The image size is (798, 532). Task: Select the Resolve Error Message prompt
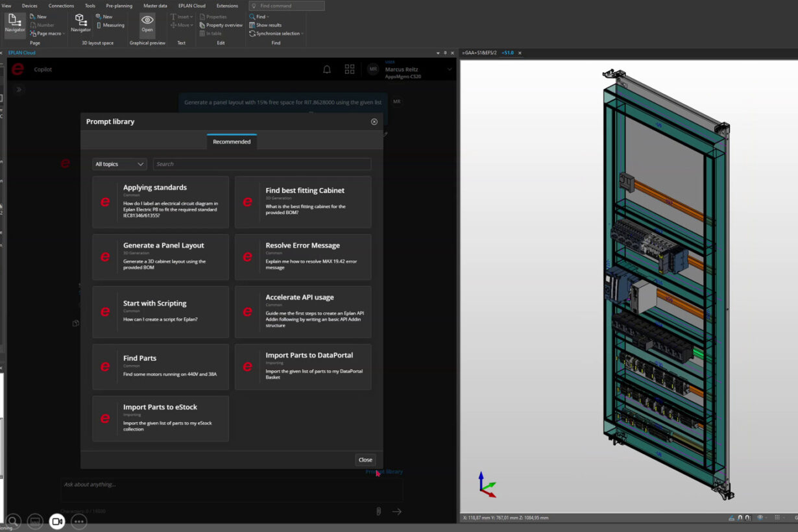pyautogui.click(x=303, y=257)
